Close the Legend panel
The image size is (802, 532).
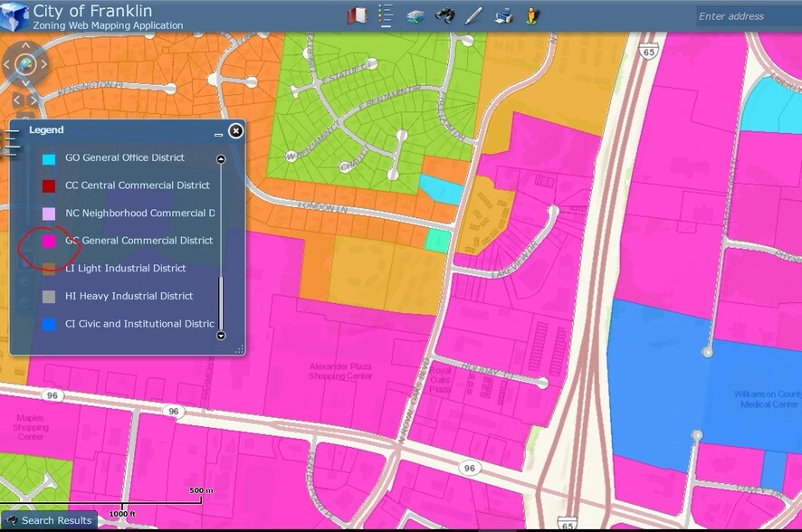point(235,131)
